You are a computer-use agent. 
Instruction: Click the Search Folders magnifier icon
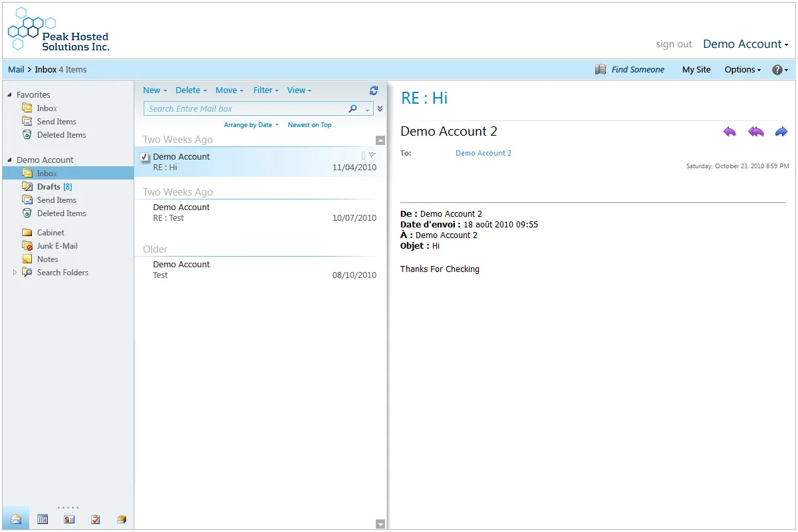(27, 273)
